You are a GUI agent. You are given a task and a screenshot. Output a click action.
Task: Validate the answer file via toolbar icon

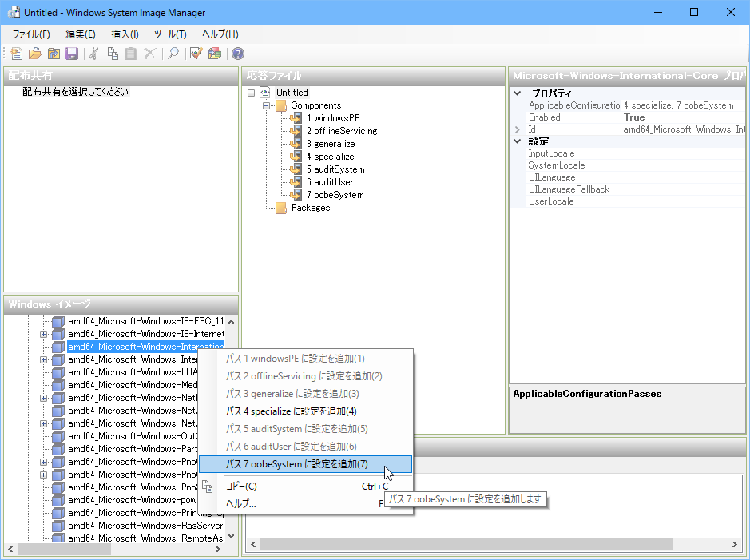[196, 54]
